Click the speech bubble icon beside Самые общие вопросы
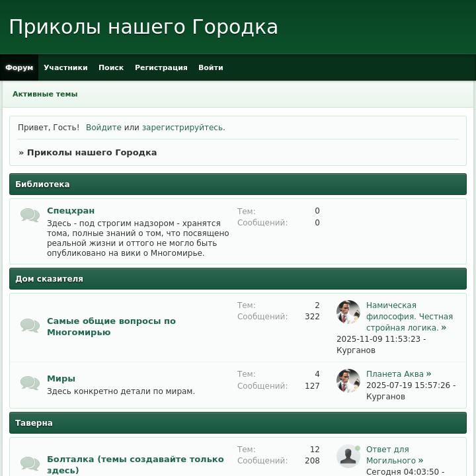 point(30,325)
